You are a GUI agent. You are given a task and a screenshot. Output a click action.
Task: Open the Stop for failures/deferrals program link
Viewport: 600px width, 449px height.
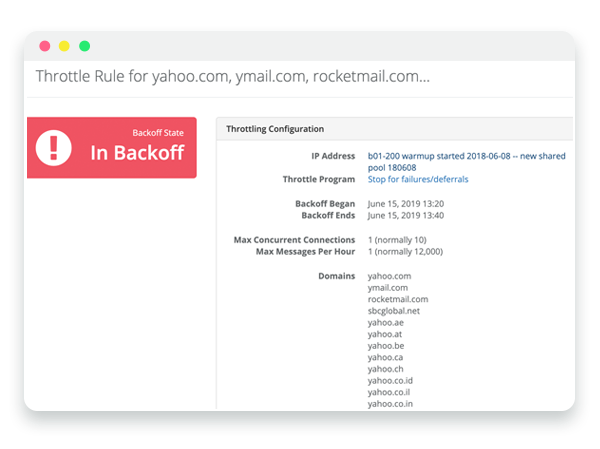418,179
